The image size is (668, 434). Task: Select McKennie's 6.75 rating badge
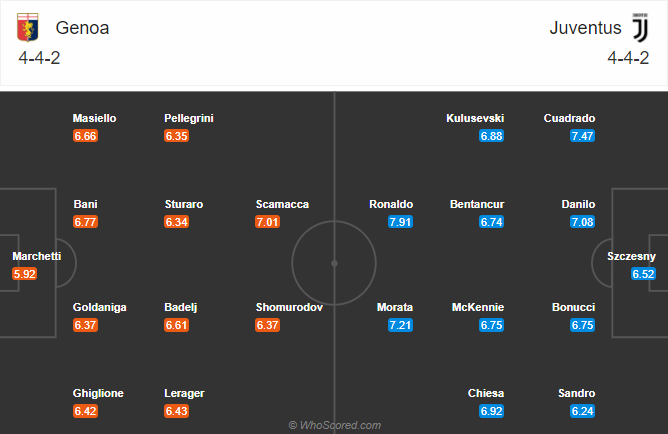(x=492, y=325)
